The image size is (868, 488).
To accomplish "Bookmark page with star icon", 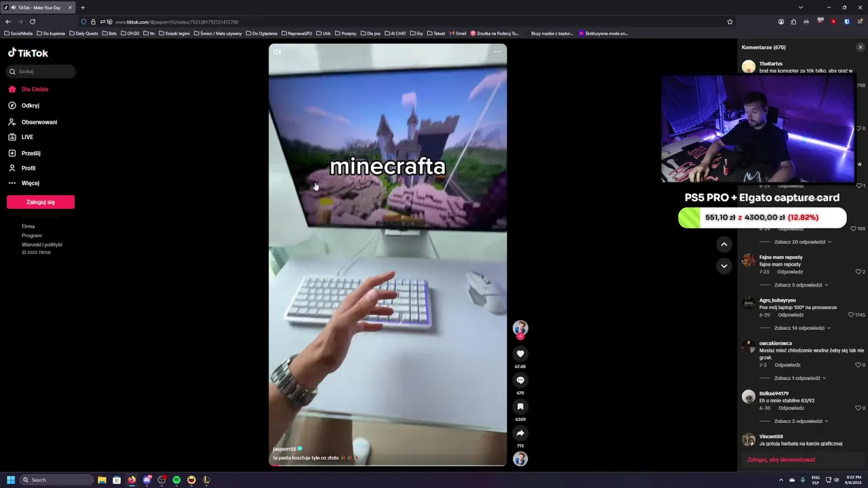I will pyautogui.click(x=730, y=22).
